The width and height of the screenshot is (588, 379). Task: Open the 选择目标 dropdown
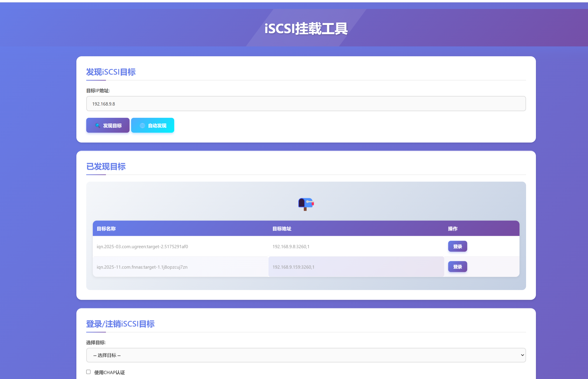(x=306, y=355)
